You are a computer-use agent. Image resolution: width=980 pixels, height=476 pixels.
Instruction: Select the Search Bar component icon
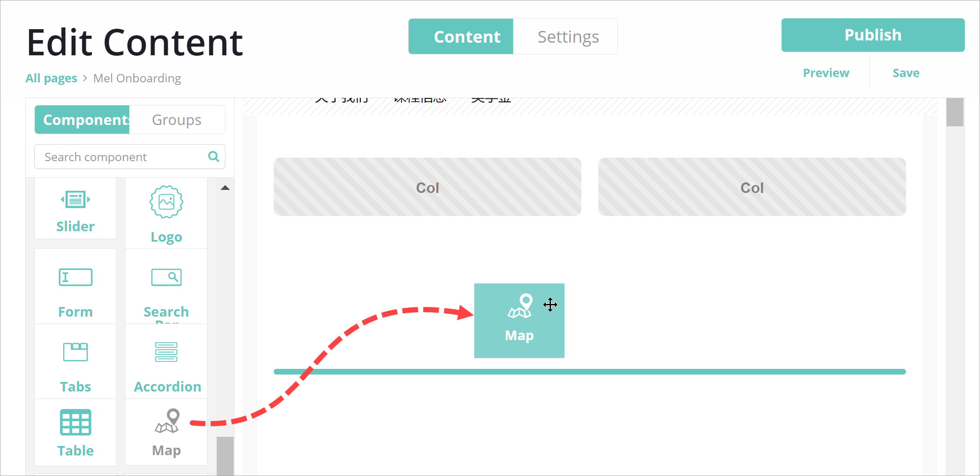tap(166, 277)
